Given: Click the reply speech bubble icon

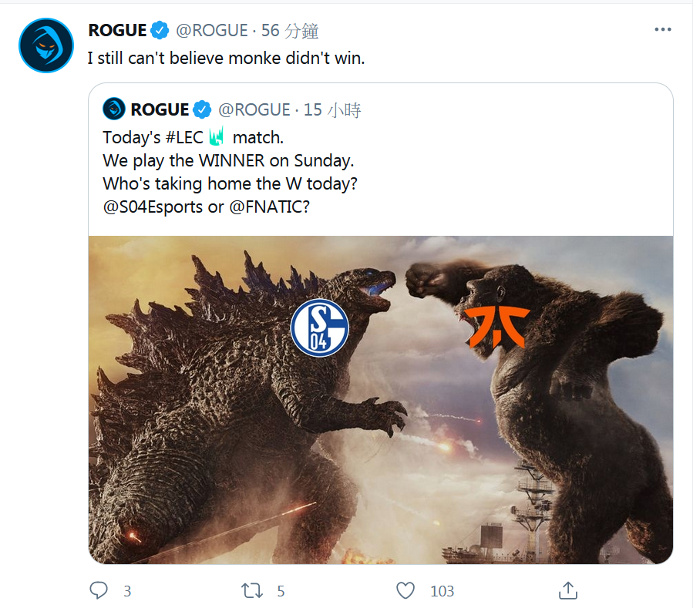Looking at the screenshot, I should point(98,590).
